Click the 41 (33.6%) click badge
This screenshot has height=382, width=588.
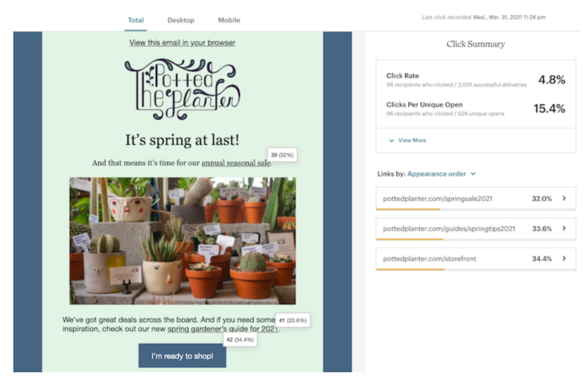(x=292, y=320)
